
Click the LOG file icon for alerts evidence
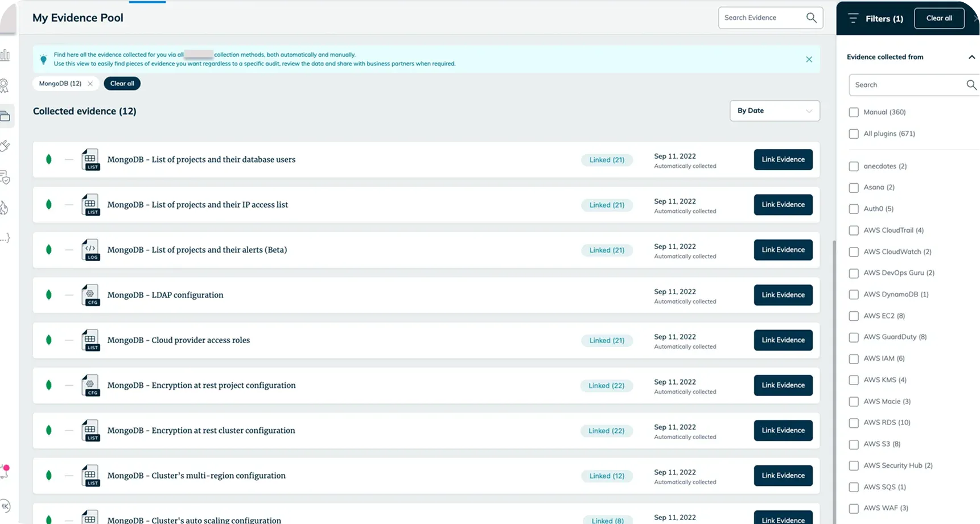pyautogui.click(x=90, y=250)
